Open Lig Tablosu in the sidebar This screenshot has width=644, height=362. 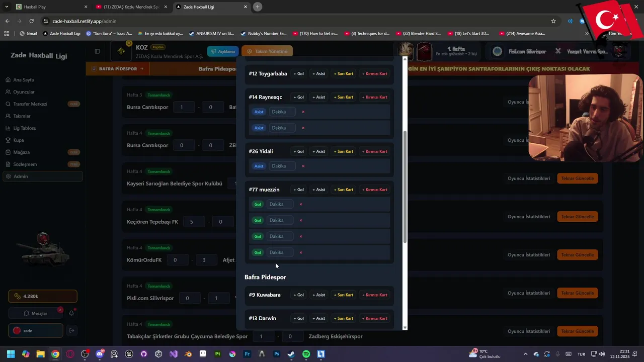[x=25, y=128]
